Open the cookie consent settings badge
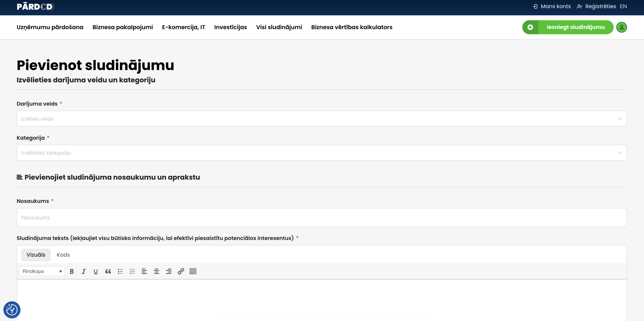 (12, 310)
